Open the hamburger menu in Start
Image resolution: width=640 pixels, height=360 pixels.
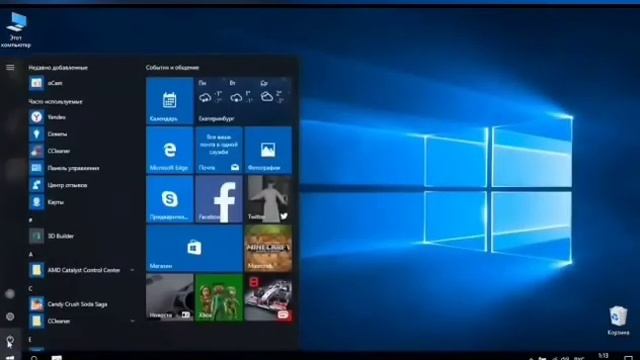point(10,67)
